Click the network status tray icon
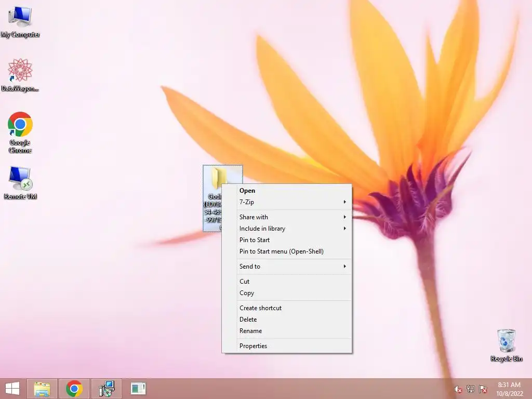Viewport: 532px width, 399px height. (x=471, y=389)
